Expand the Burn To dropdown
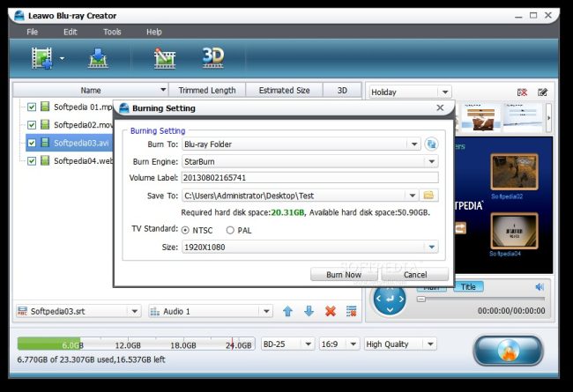Viewport: 573px width, 392px height. 414,144
